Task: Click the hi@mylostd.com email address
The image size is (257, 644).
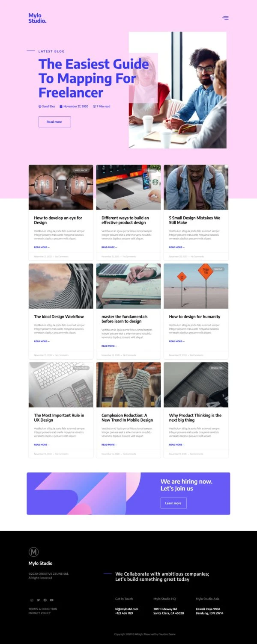Action: point(127,609)
